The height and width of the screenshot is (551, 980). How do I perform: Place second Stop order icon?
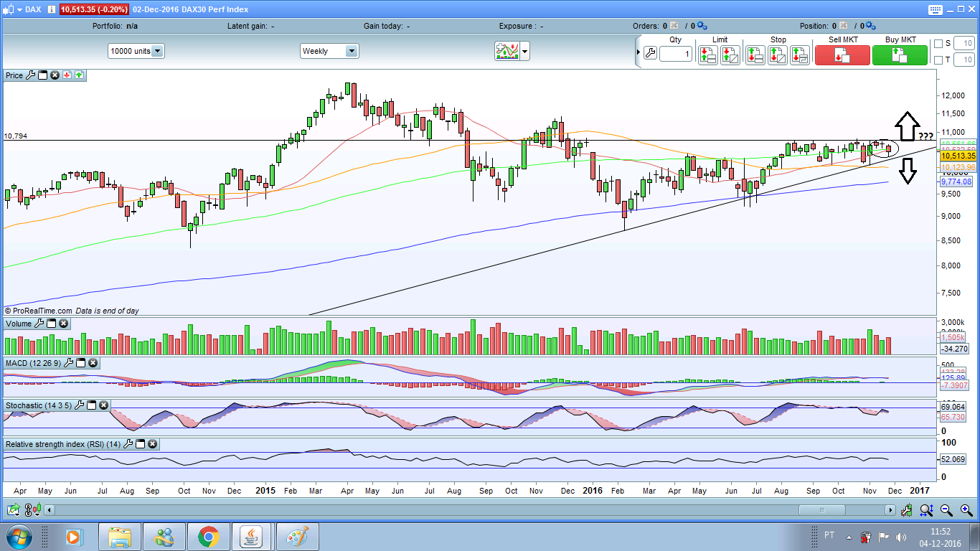point(778,55)
